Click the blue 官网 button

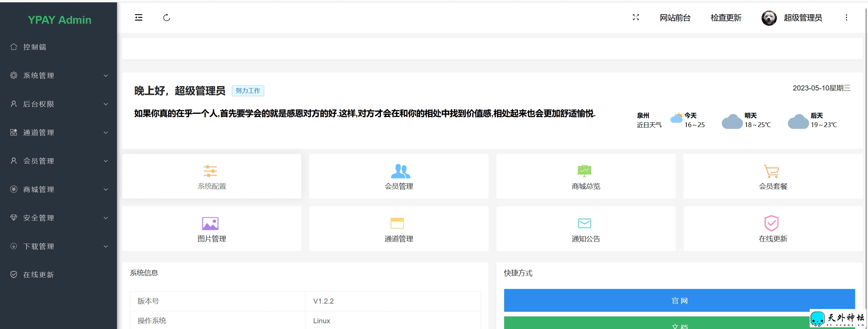click(x=679, y=300)
